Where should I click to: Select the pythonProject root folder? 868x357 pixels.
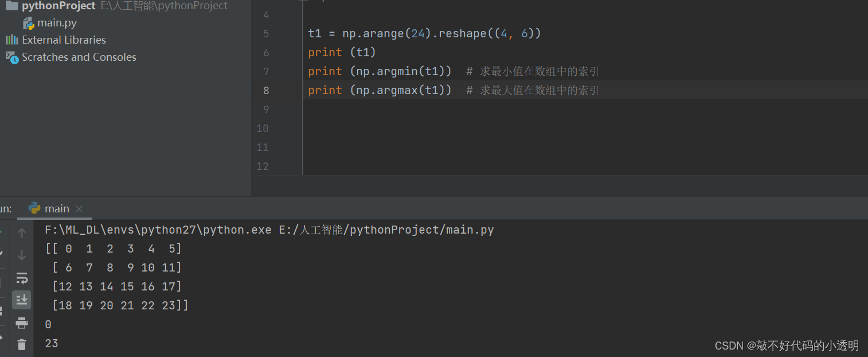58,6
